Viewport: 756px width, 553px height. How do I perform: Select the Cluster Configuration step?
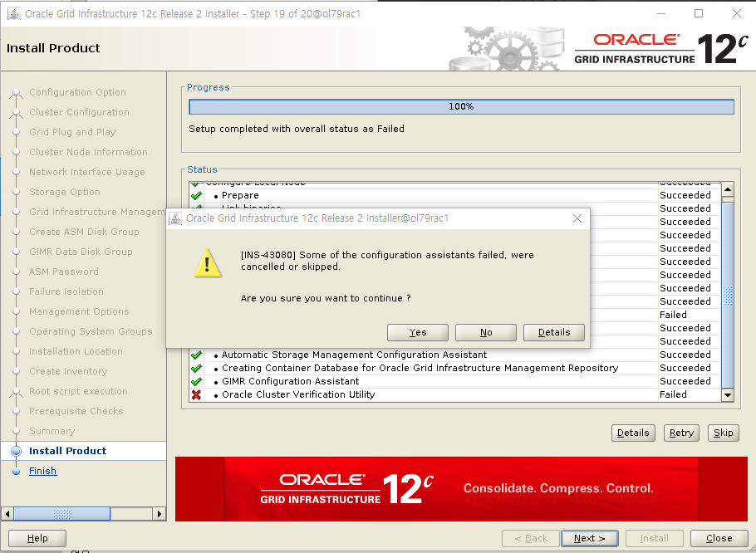79,112
